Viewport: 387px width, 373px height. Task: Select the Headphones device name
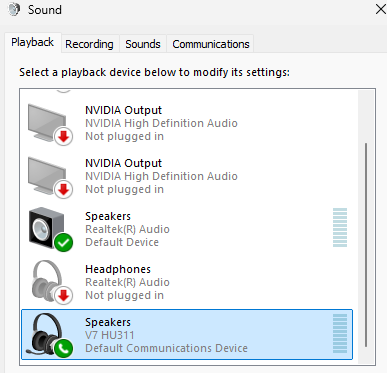click(x=118, y=269)
